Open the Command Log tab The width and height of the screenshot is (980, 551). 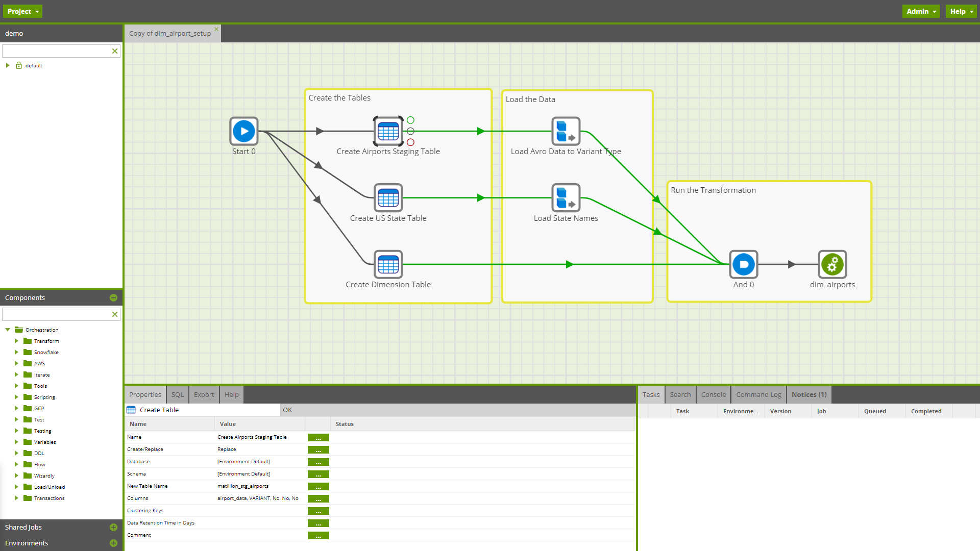pos(758,394)
